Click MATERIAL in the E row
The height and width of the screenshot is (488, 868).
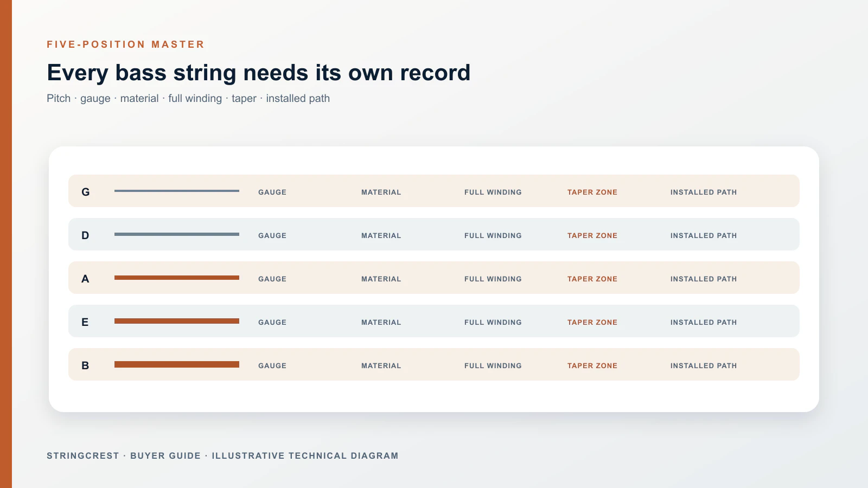pyautogui.click(x=381, y=323)
